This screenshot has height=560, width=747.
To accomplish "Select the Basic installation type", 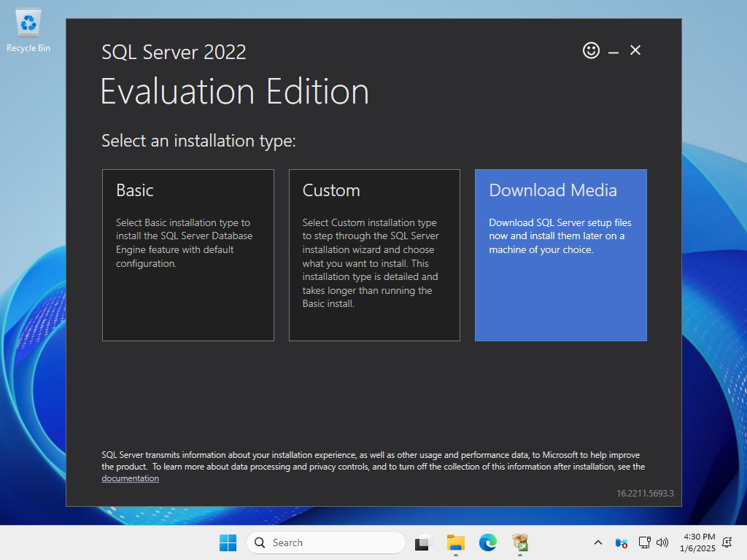I will click(x=188, y=254).
